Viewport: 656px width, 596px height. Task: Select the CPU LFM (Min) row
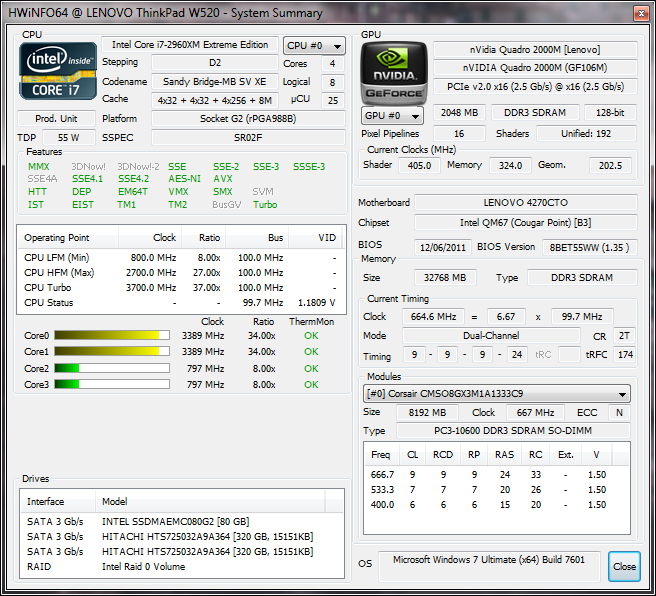tap(180, 258)
